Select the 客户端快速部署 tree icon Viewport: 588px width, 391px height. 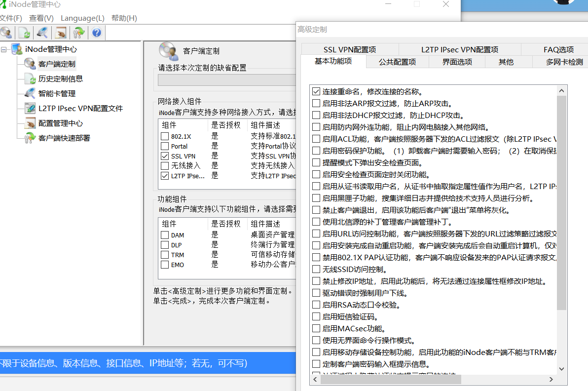[x=30, y=138]
